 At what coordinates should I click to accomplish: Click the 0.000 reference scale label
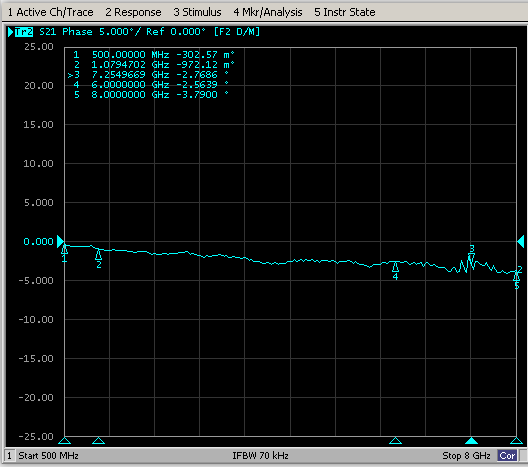[x=38, y=241]
